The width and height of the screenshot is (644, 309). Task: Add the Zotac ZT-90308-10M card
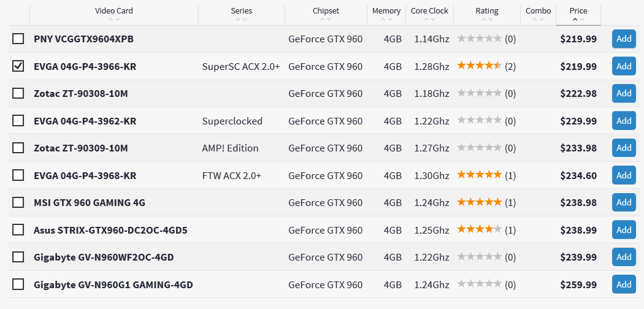(x=624, y=93)
